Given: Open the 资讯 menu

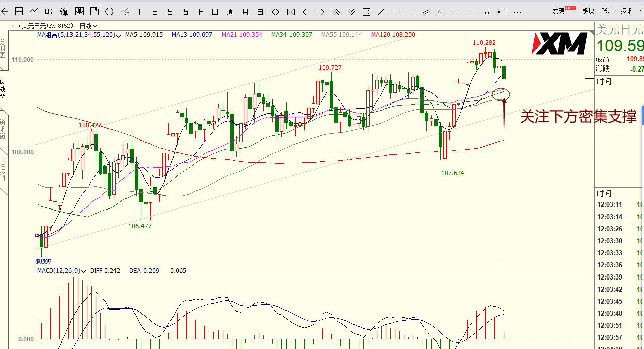Looking at the screenshot, I should pyautogui.click(x=626, y=11).
